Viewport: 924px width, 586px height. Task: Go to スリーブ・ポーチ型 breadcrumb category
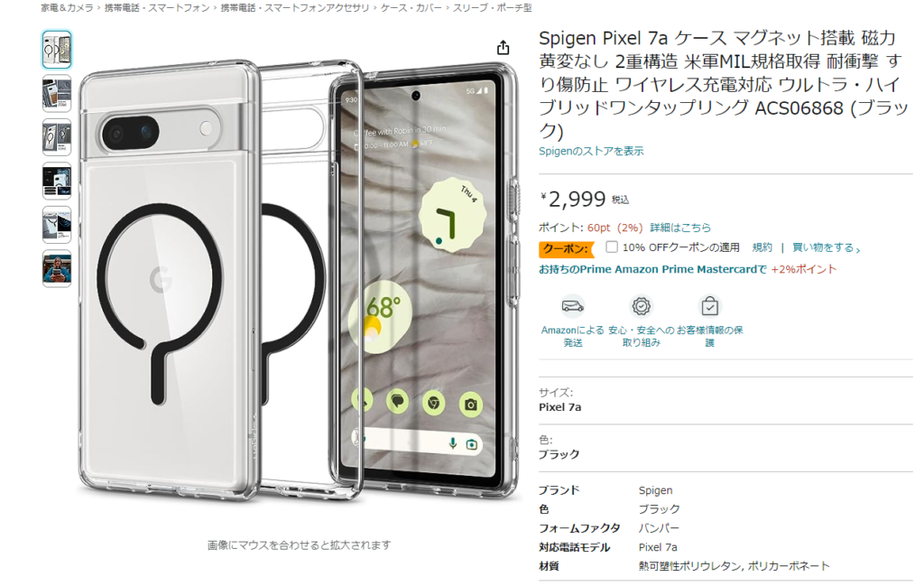click(x=492, y=7)
